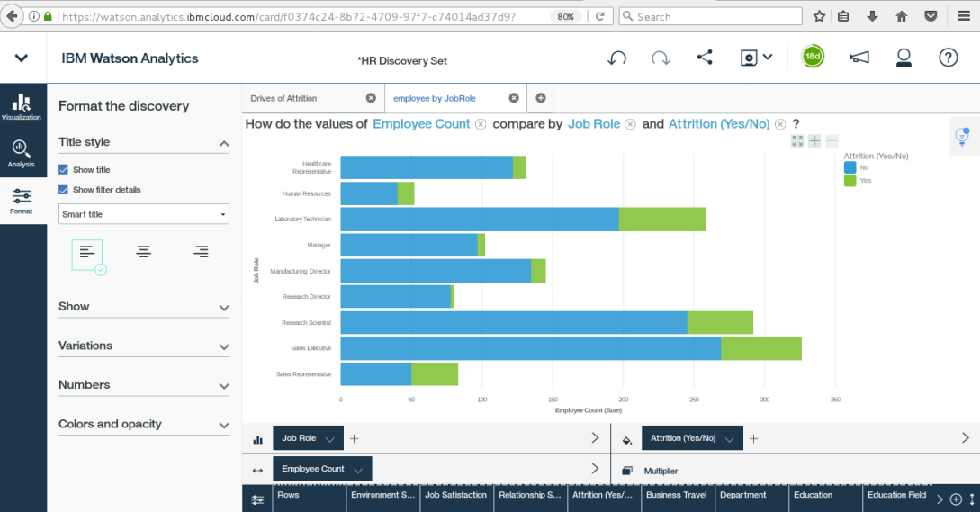Zoom in on the chart
This screenshot has height=512, width=980.
click(x=814, y=141)
